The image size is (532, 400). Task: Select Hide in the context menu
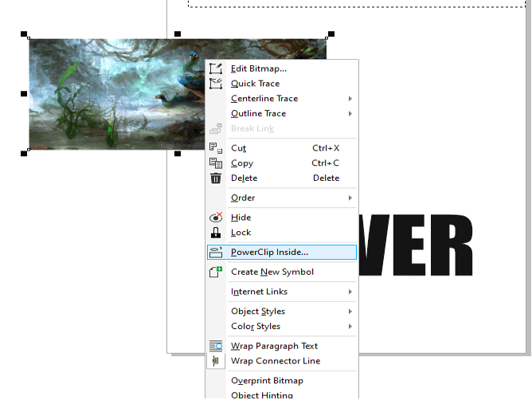282,218
